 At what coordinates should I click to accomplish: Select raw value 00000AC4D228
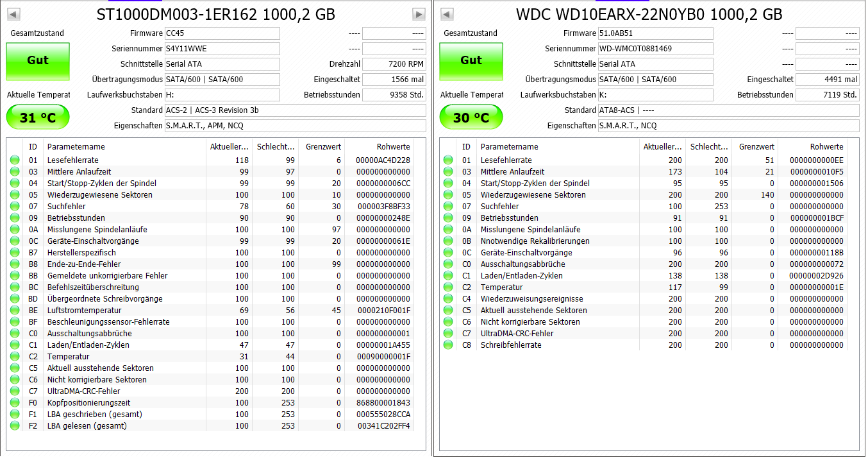[383, 160]
